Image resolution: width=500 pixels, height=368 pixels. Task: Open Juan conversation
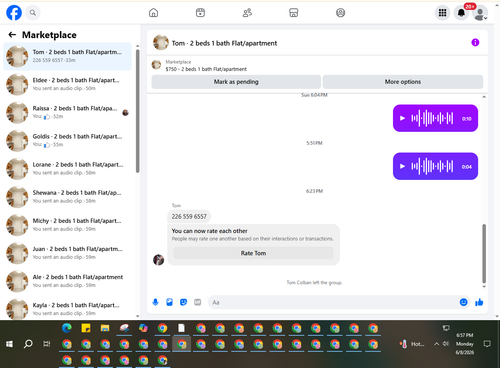(67, 253)
